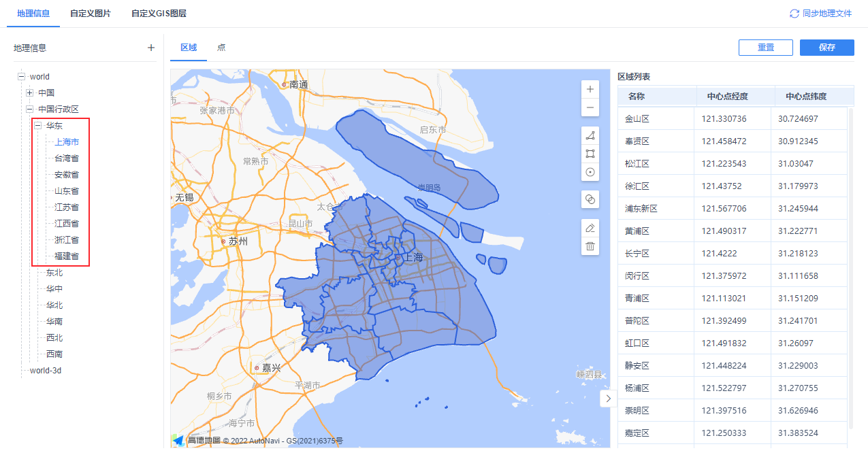This screenshot has width=868, height=455.
Task: Select 金山区 row in region list
Action: [x=733, y=119]
